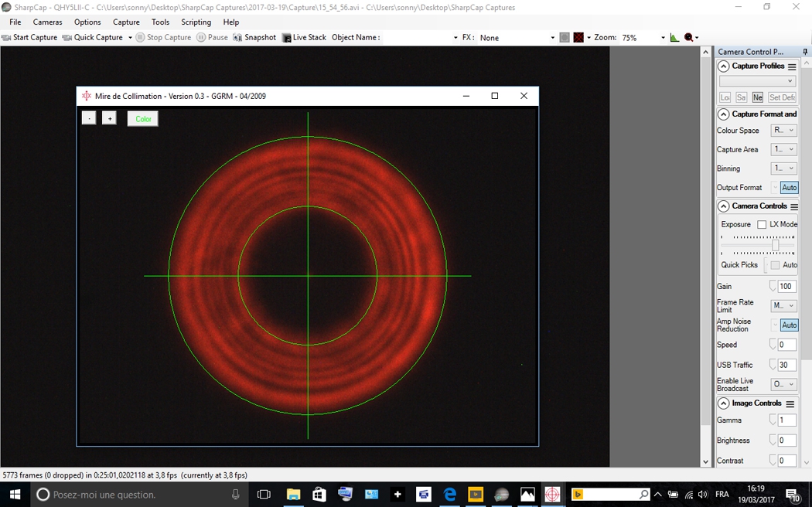812x507 pixels.
Task: Open the Capture Area dropdown
Action: pyautogui.click(x=783, y=149)
